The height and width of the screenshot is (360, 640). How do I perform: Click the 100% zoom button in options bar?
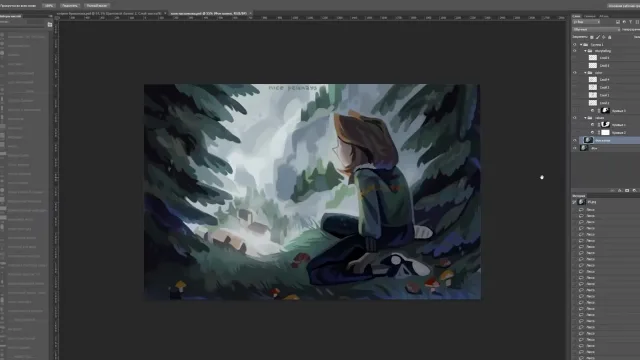49,6
